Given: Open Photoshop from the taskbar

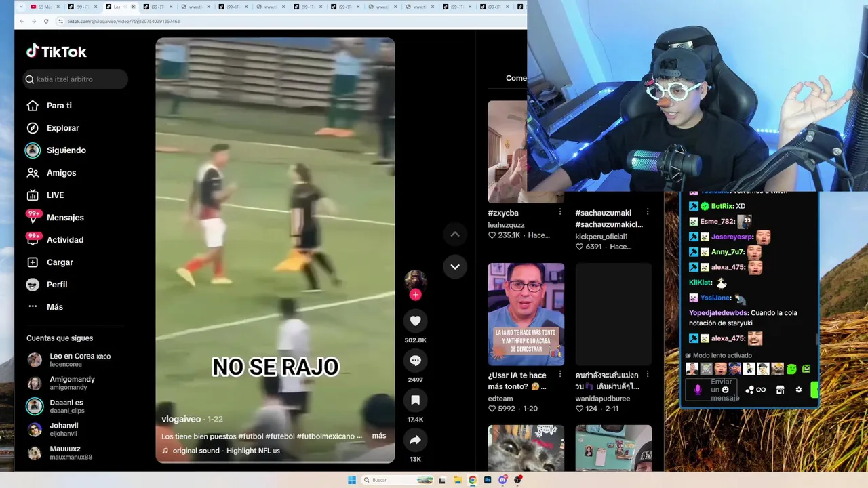Looking at the screenshot, I should coord(488,480).
